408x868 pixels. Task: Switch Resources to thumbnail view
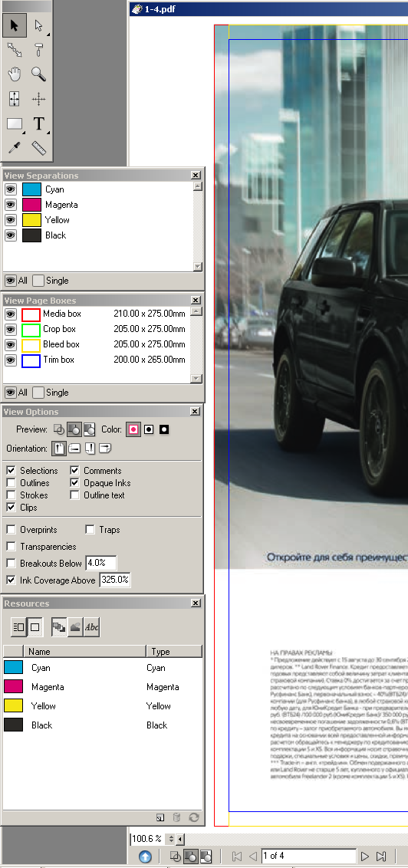pyautogui.click(x=35, y=627)
